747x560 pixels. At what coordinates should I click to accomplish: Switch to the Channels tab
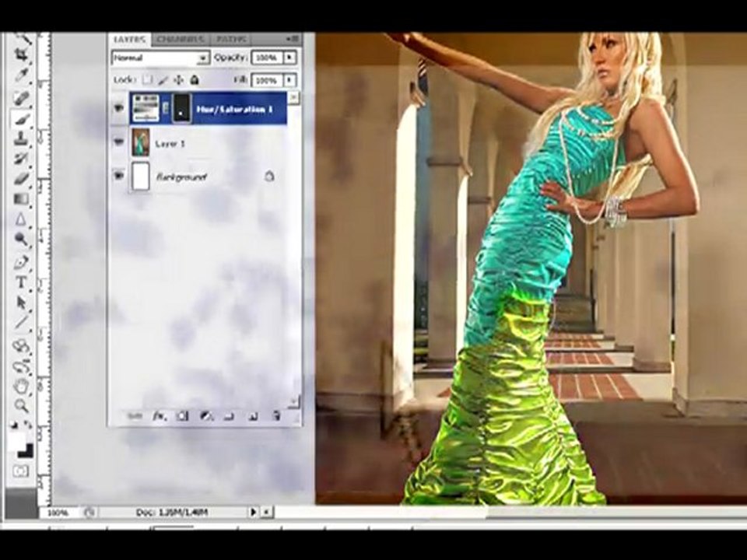point(180,39)
